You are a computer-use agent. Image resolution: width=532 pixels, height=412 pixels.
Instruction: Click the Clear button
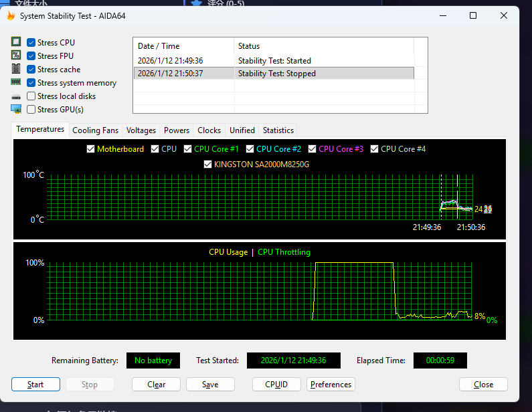coord(156,384)
